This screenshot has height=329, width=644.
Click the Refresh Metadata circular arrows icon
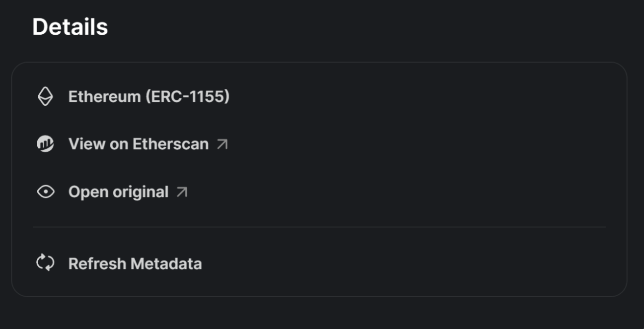tap(46, 263)
